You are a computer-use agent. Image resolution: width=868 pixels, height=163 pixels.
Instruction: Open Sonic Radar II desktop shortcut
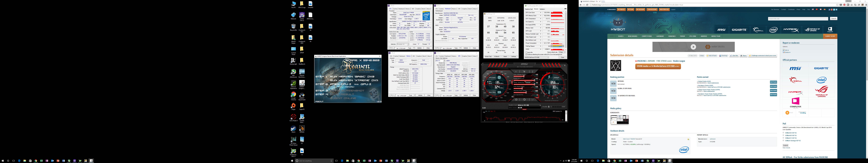(294, 118)
